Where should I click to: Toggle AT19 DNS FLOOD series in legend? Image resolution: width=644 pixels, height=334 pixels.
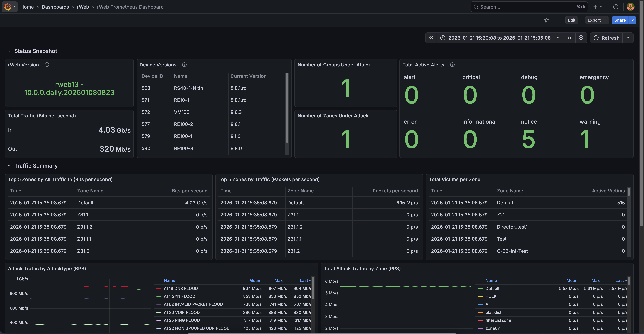click(x=181, y=289)
